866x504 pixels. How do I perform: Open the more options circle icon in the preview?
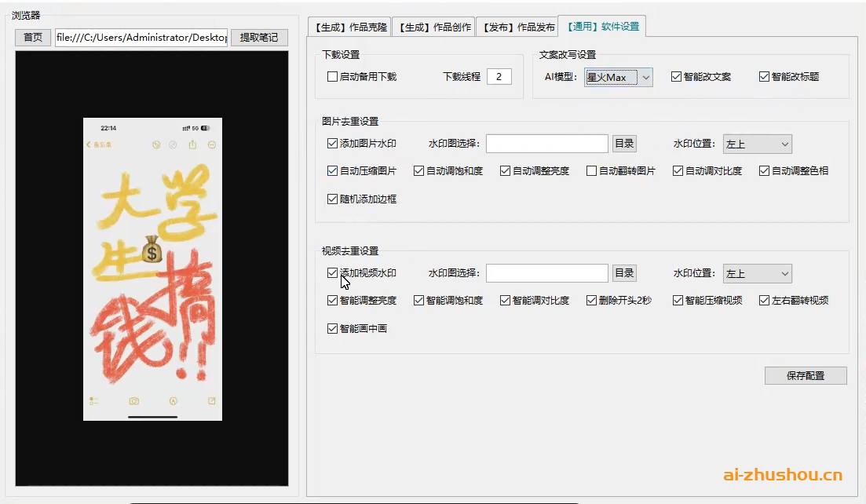212,144
